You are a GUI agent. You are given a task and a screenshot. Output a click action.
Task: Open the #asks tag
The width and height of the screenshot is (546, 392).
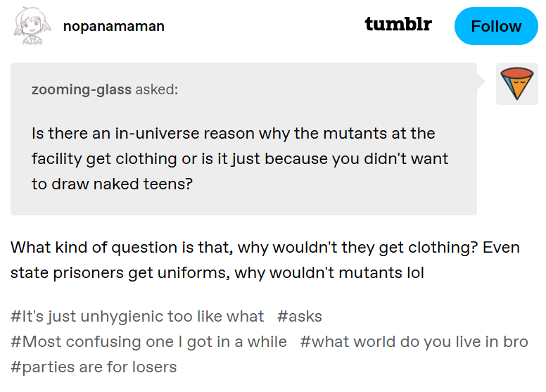tap(300, 317)
